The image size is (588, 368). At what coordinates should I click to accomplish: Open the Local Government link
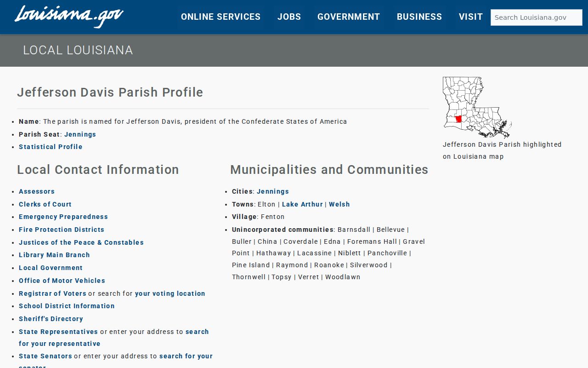point(51,268)
